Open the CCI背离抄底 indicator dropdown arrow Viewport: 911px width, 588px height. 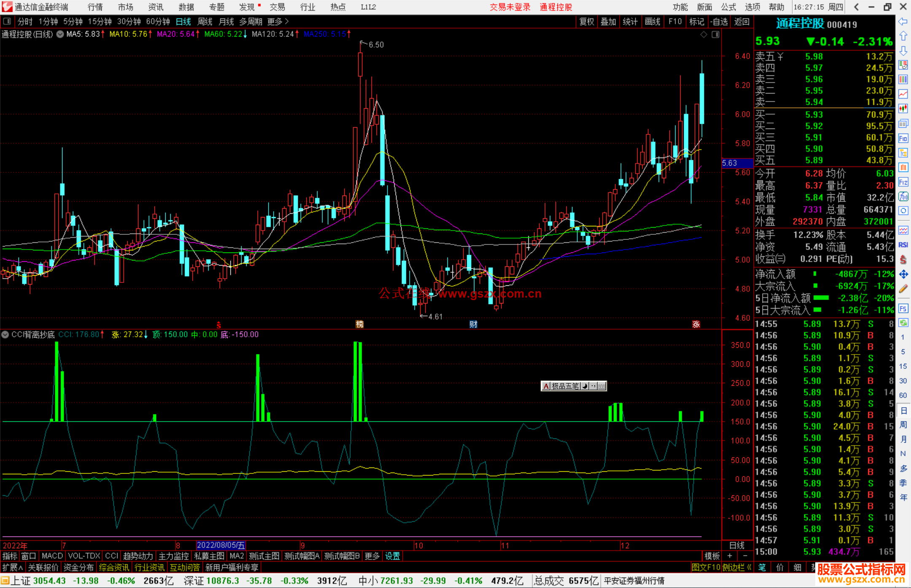coord(5,335)
